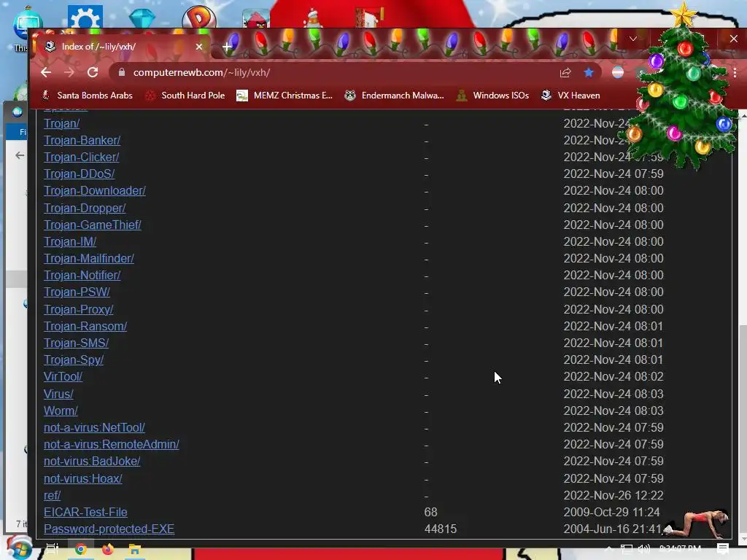The image size is (747, 560).
Task: Click the date 2009-Oct-29 11:24
Action: [612, 512]
